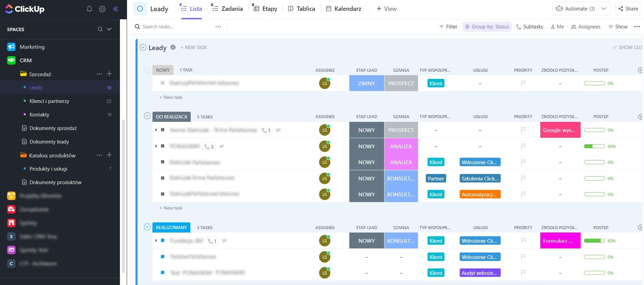Add item to Katalog produktów with plus
This screenshot has width=644, height=285.
109,155
